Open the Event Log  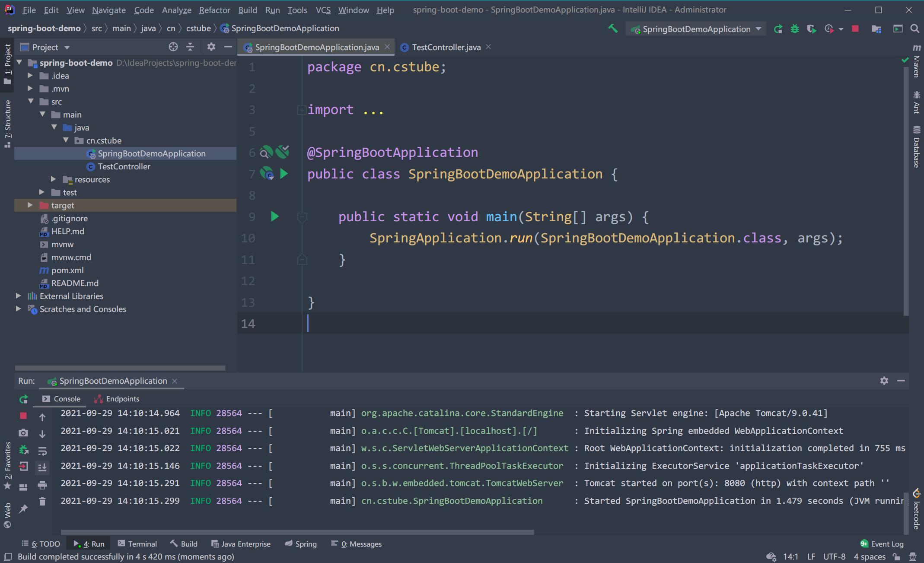[x=882, y=544]
